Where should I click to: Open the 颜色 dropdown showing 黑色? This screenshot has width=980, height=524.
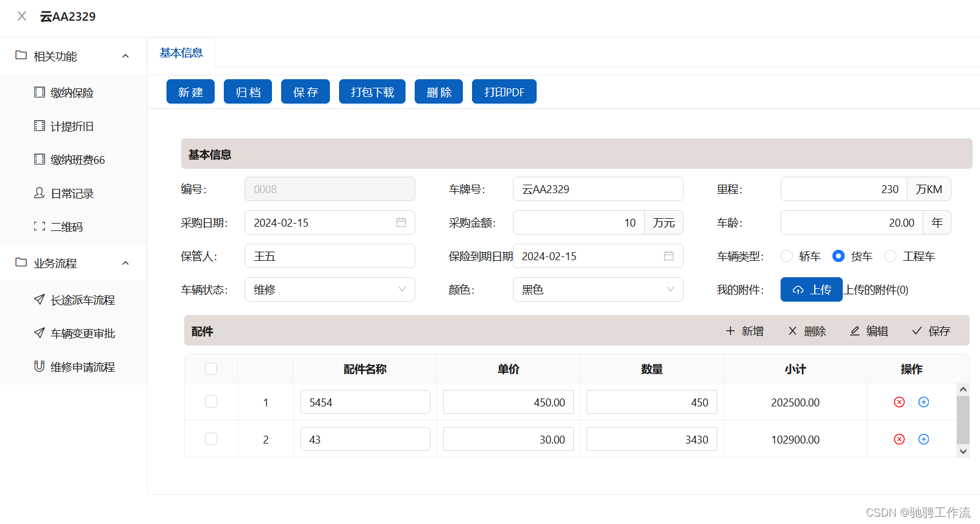coord(598,289)
